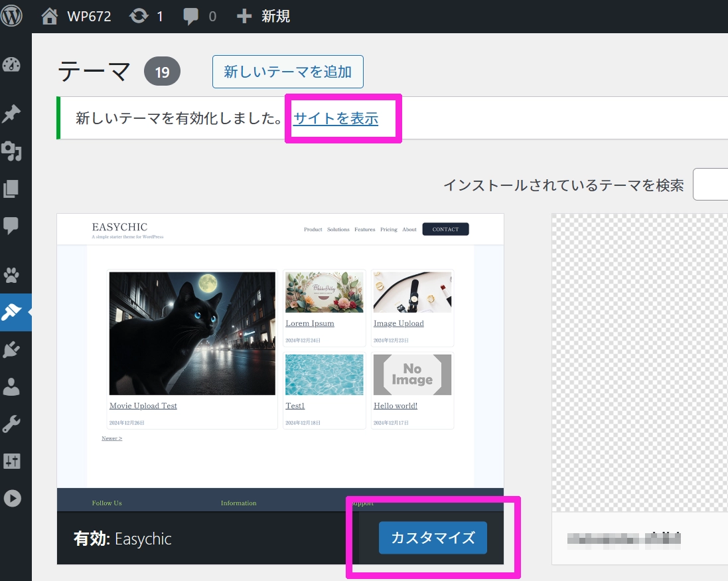Open the Dashboard icon in sidebar

click(x=12, y=65)
